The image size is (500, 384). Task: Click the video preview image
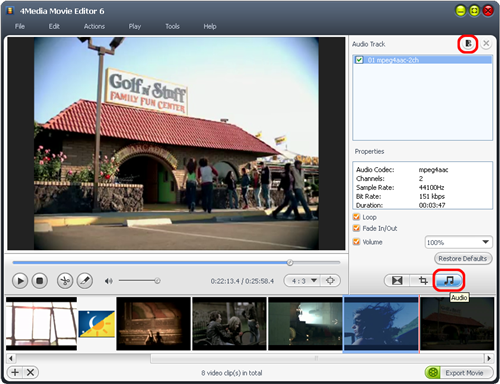tap(176, 143)
